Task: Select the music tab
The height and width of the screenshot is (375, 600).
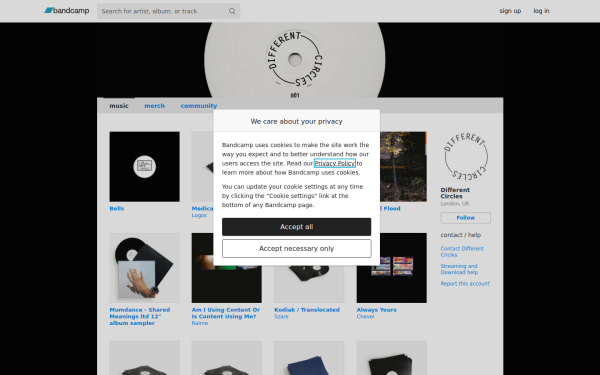Action: [x=119, y=106]
